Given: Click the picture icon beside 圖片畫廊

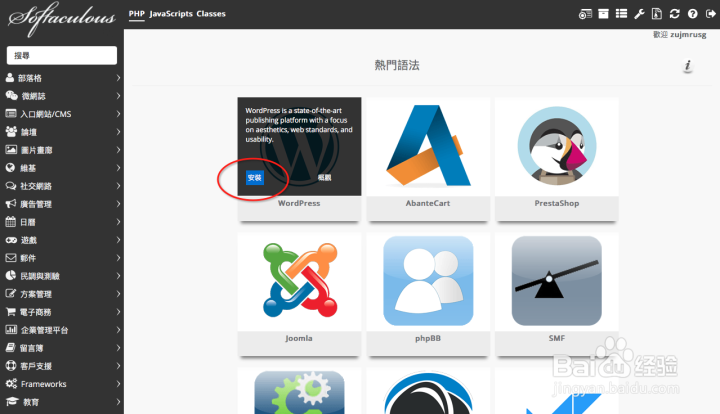Looking at the screenshot, I should (11, 150).
